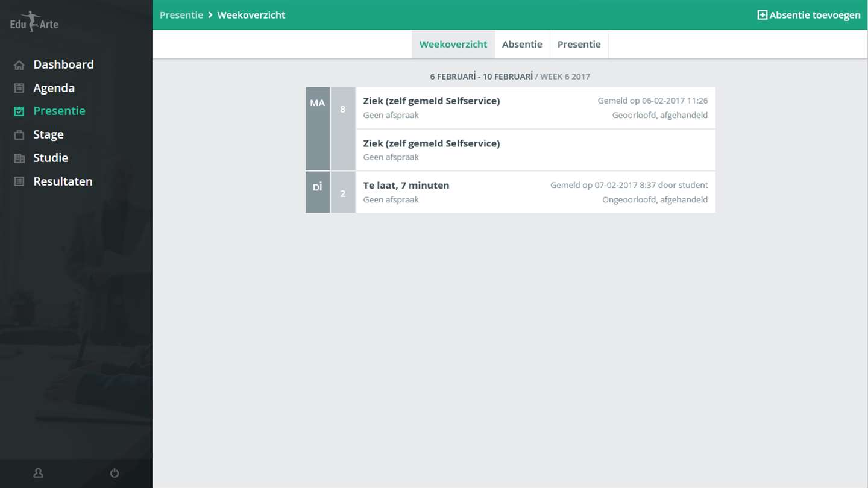Click the breadcrumb chevron separator
Image resolution: width=868 pixels, height=488 pixels.
(x=210, y=15)
